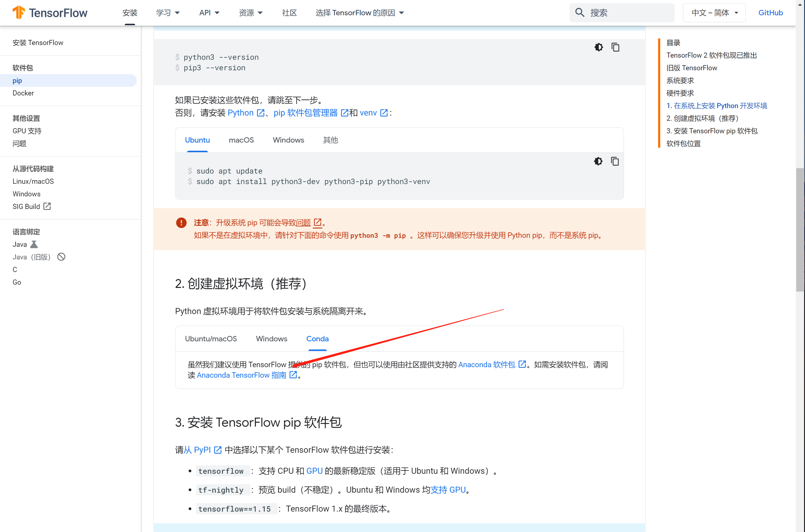Open external icon beside Anaconda 软件包

522,364
